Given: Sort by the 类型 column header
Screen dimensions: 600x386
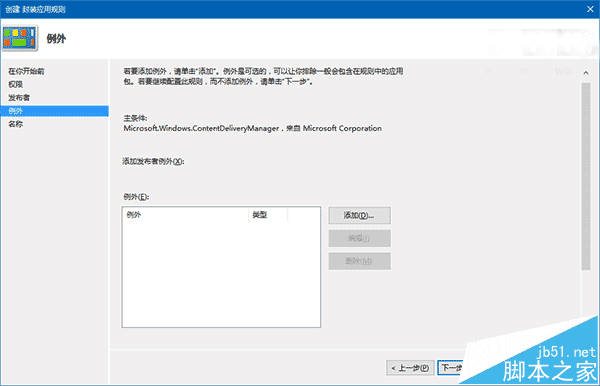Looking at the screenshot, I should (268, 215).
